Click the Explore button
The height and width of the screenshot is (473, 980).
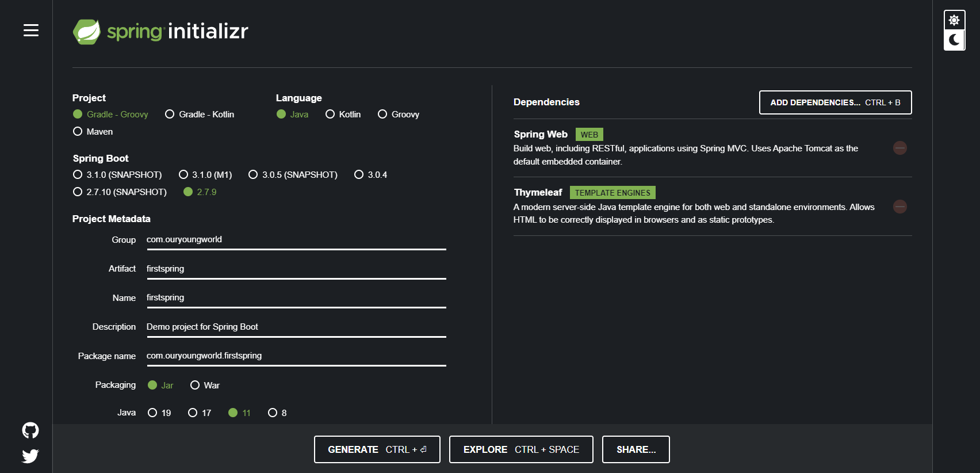[521, 449]
